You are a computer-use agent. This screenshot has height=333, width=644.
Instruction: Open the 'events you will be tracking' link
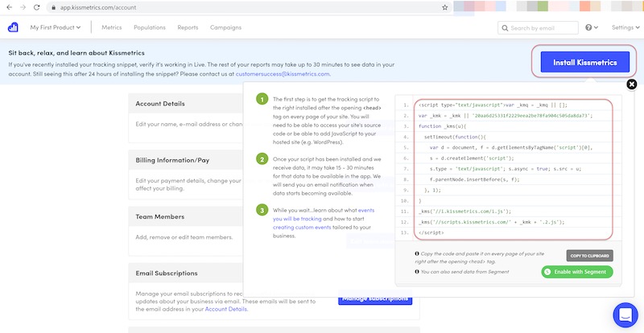[x=324, y=214]
